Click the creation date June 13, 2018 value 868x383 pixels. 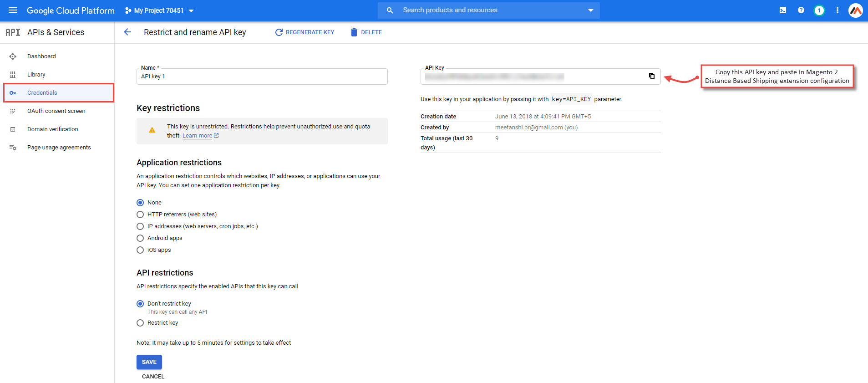[x=543, y=117]
